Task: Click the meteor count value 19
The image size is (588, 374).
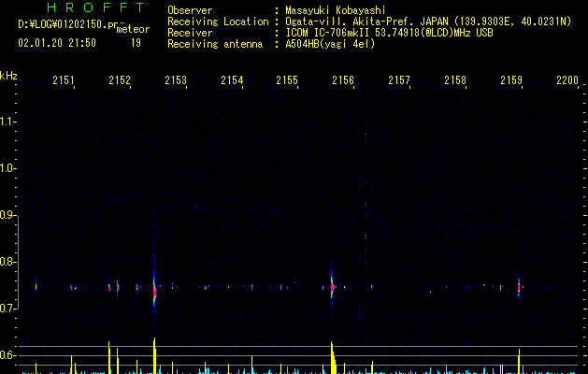Action: tap(136, 43)
